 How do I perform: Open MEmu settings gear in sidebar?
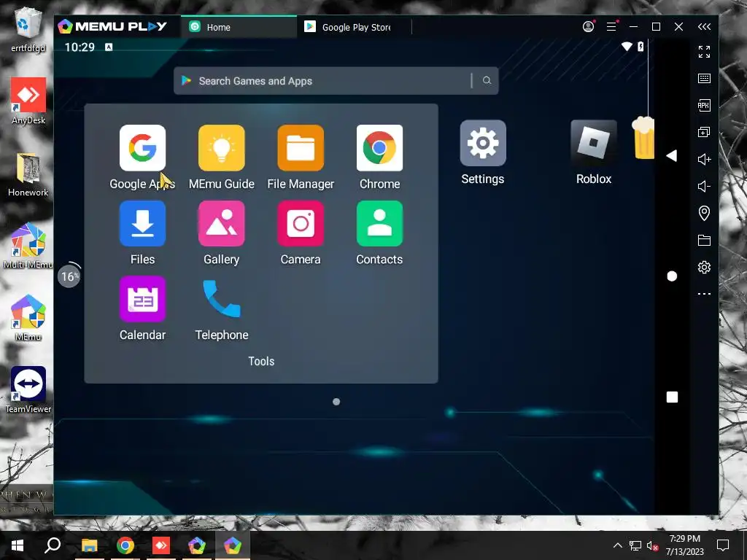point(704,267)
